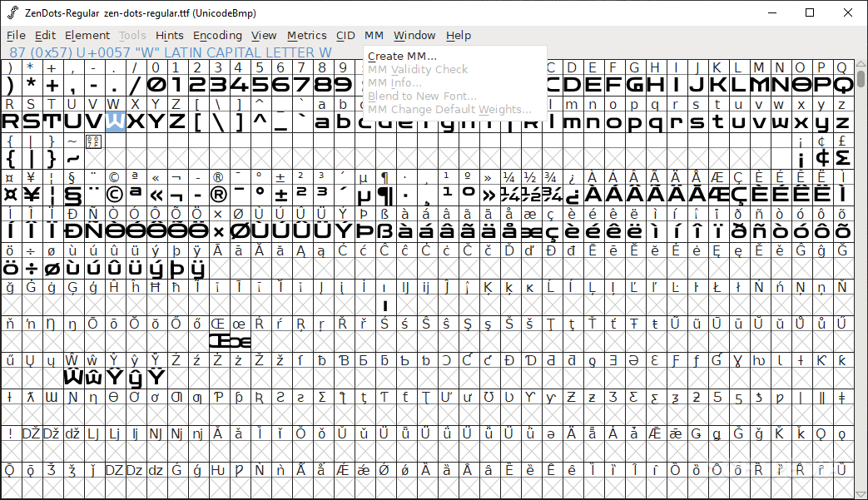The image size is (868, 500).
Task: Minimize the FontForge window
Action: 773,12
